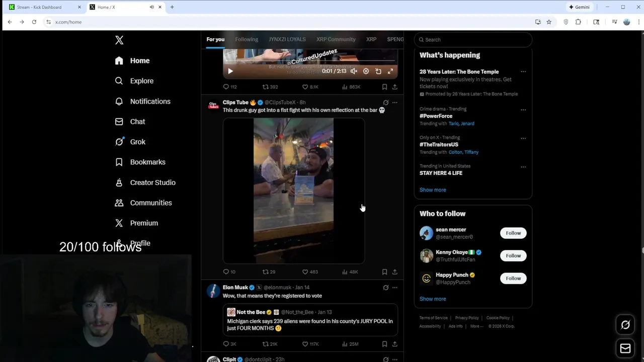Image resolution: width=644 pixels, height=362 pixels.
Task: Unmute the top video
Action: coord(354,71)
